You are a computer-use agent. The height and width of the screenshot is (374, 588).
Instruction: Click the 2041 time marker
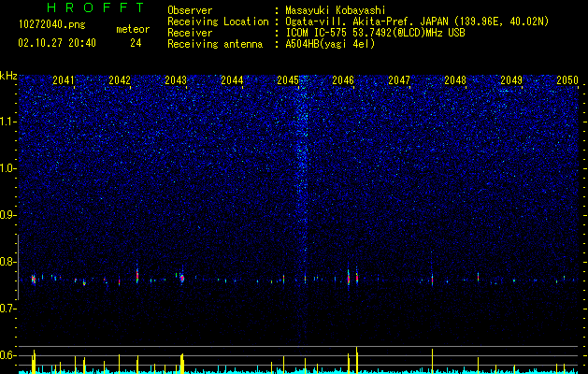(64, 80)
